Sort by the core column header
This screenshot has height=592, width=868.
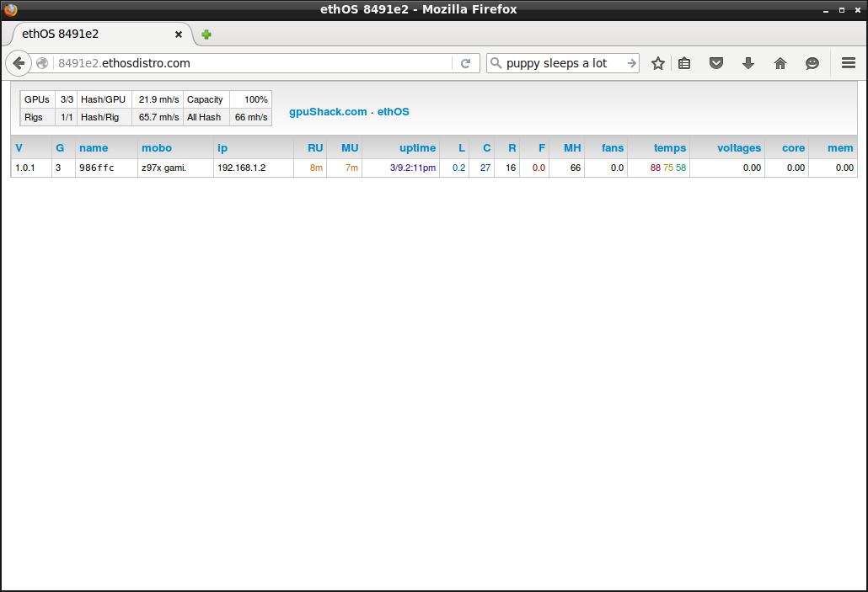click(x=793, y=147)
